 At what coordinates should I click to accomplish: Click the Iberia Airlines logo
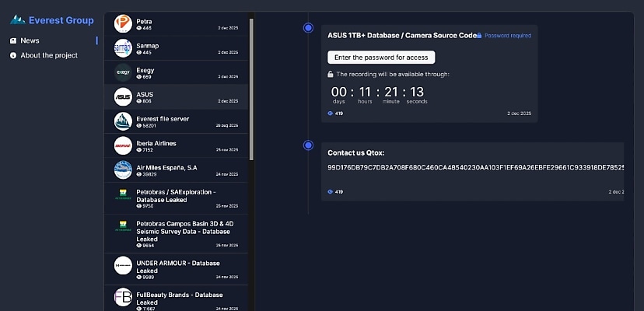point(123,145)
